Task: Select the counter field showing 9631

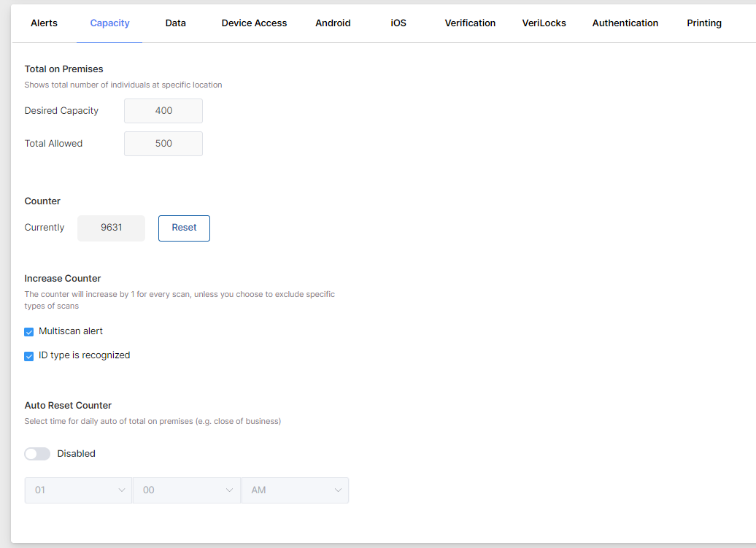Action: pos(111,228)
